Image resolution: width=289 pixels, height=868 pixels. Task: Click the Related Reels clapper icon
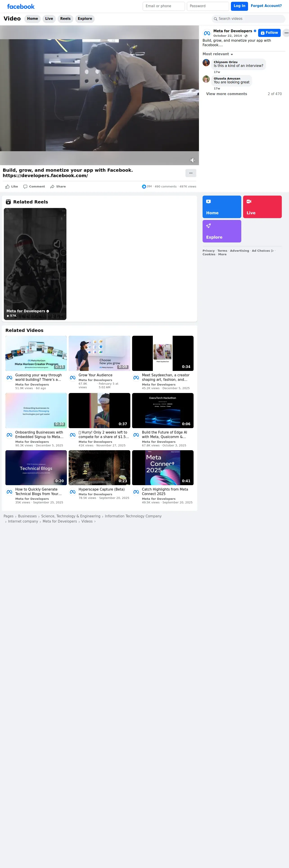coord(8,202)
